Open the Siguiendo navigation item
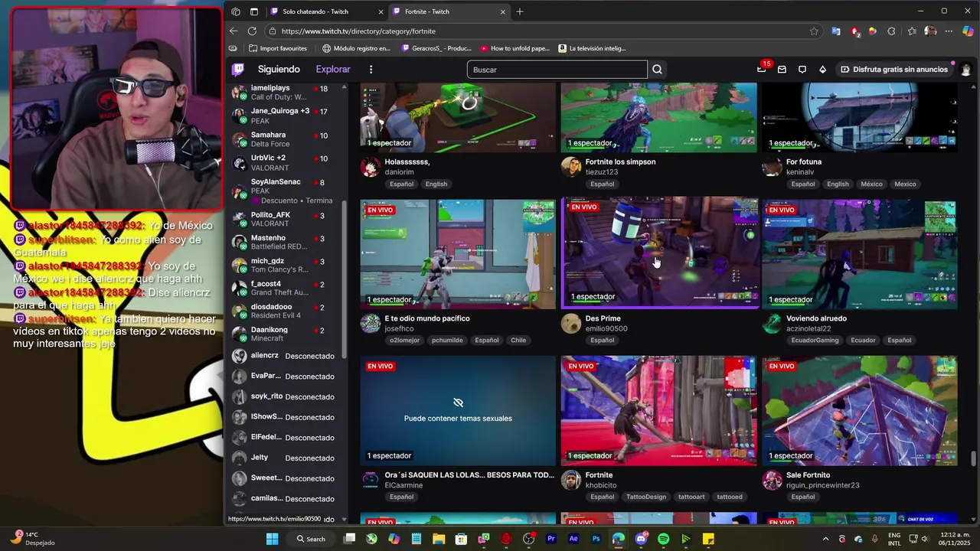The height and width of the screenshot is (551, 980). pos(279,69)
